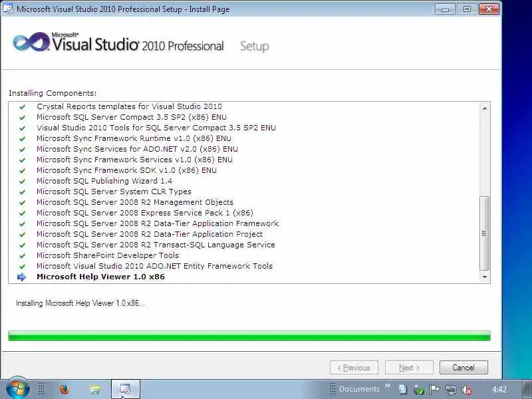Open Windows Explorer from the taskbar
This screenshot has width=532, height=399.
[x=95, y=389]
